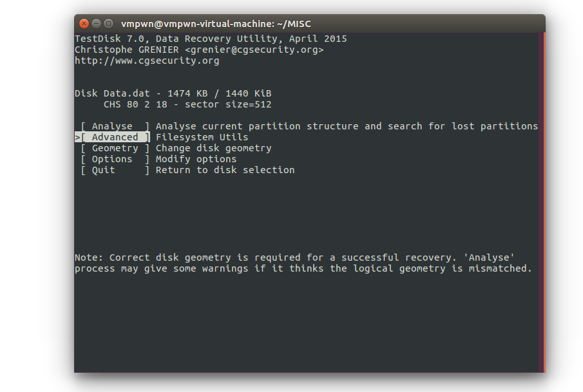The height and width of the screenshot is (392, 583).
Task: Select the Analyse menu option
Action: pyautogui.click(x=115, y=126)
